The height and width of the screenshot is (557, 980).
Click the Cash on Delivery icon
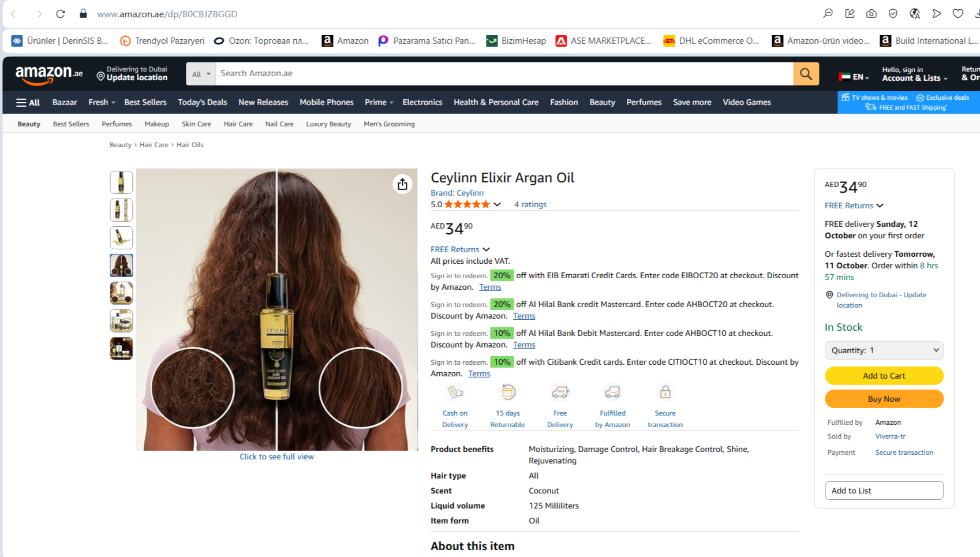point(455,392)
